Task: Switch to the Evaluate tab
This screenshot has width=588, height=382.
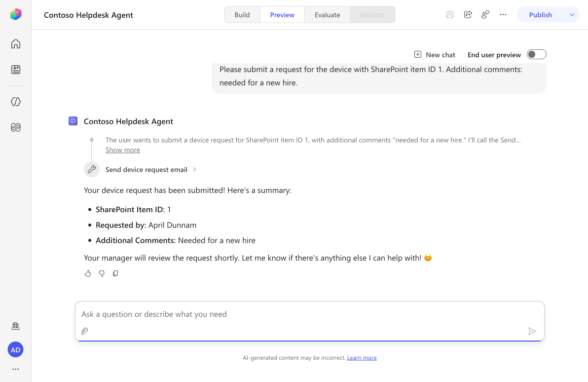Action: click(x=327, y=15)
